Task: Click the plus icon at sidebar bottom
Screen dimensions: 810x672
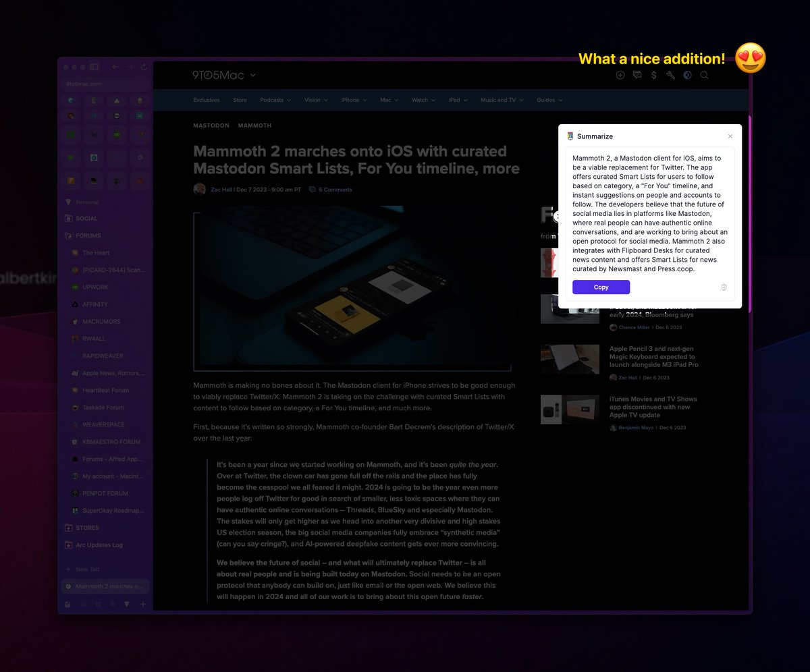Action: click(142, 604)
